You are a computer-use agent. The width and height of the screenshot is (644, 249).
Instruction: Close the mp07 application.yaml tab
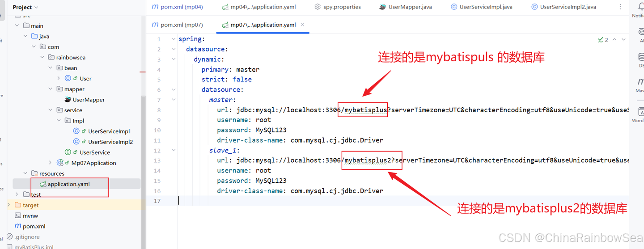pyautogui.click(x=302, y=25)
